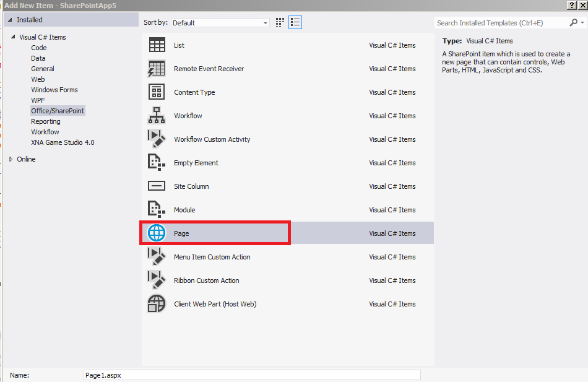Viewport: 588px width, 382px height.
Task: Collapse the Installed section
Action: pos(10,20)
